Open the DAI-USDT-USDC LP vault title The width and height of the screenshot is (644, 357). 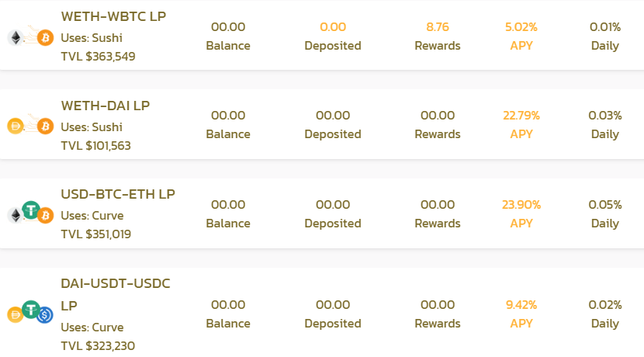(x=116, y=295)
